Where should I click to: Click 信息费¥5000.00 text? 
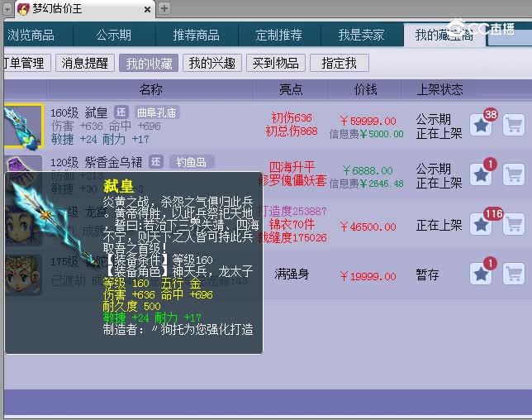pyautogui.click(x=366, y=134)
